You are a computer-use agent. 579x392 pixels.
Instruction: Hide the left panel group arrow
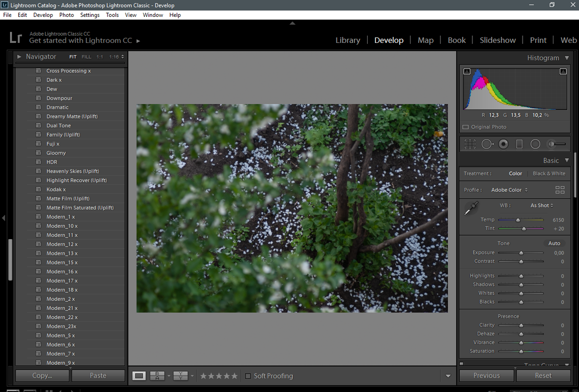[x=3, y=218]
